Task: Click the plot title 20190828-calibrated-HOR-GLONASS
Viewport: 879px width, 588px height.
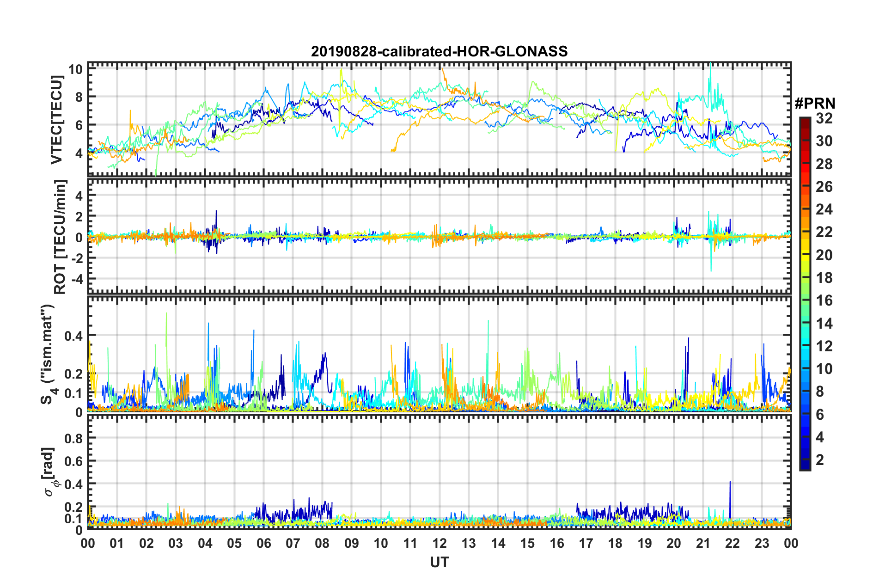Action: 439,51
